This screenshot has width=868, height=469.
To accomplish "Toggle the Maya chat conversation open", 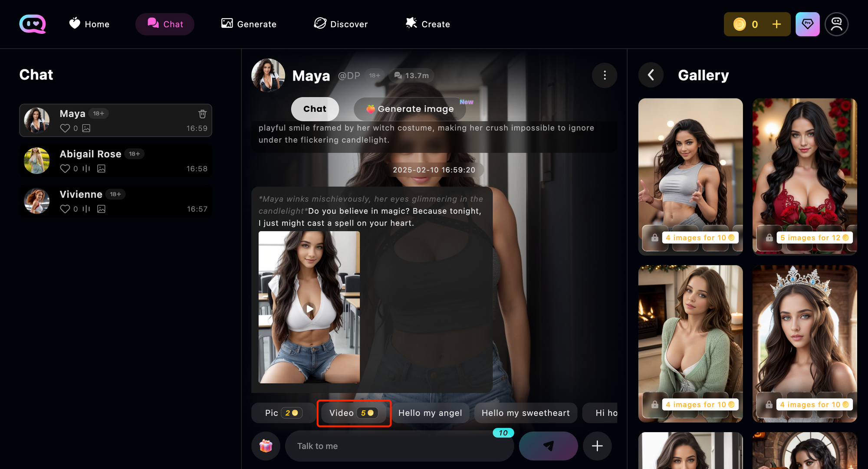I will coord(115,120).
